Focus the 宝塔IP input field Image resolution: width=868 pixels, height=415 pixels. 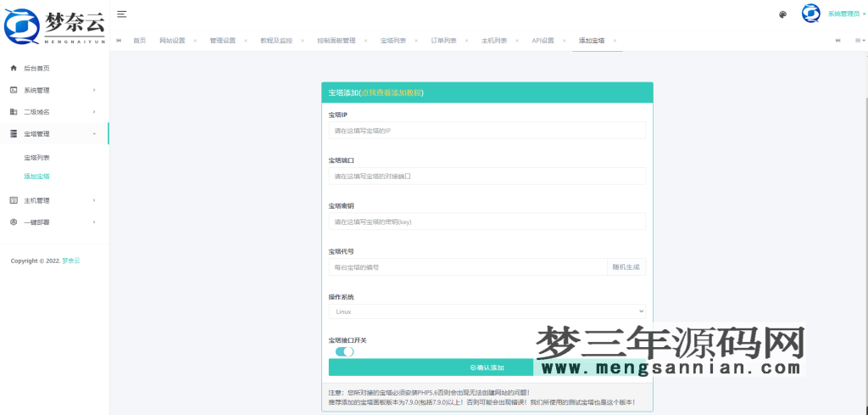[x=487, y=130]
